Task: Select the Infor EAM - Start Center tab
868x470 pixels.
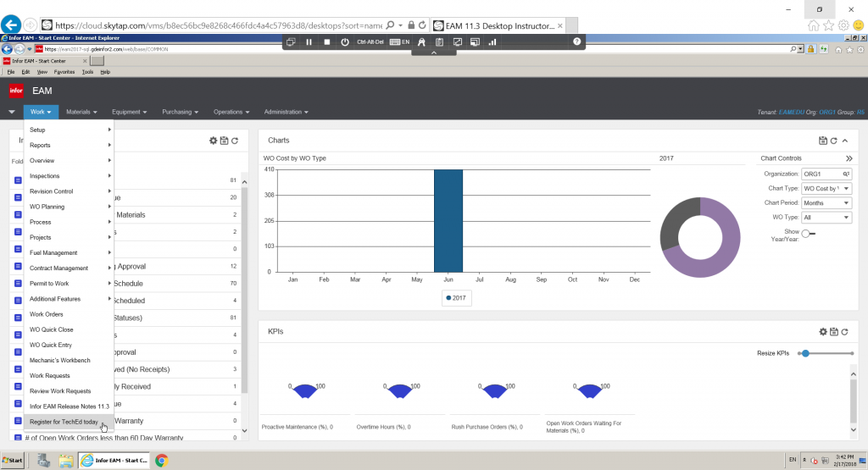Action: pyautogui.click(x=44, y=61)
